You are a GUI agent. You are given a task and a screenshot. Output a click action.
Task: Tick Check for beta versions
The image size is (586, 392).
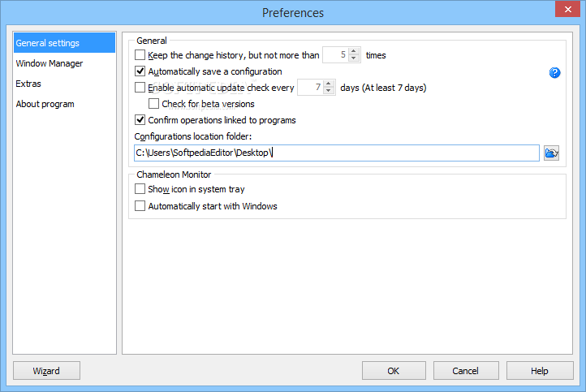(x=153, y=104)
